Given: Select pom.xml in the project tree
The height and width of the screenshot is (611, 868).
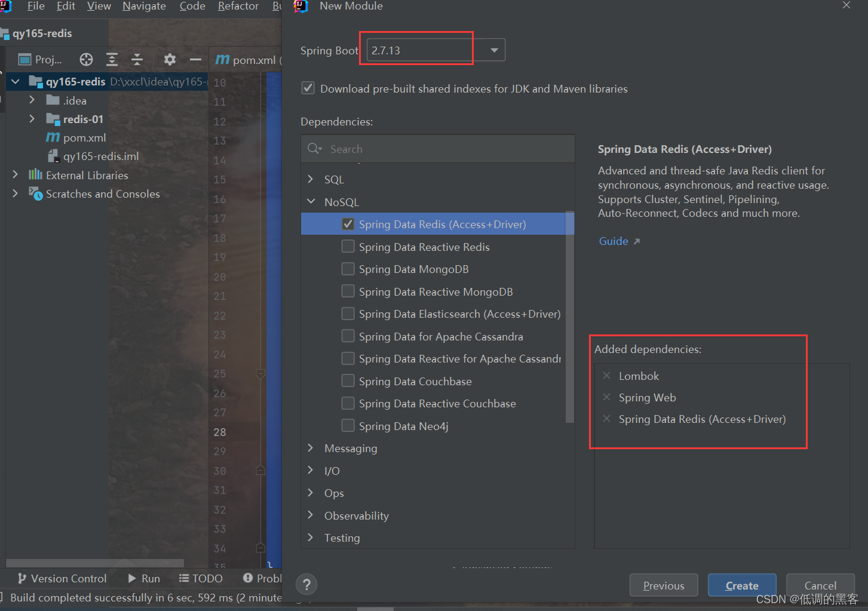Looking at the screenshot, I should click(x=84, y=137).
